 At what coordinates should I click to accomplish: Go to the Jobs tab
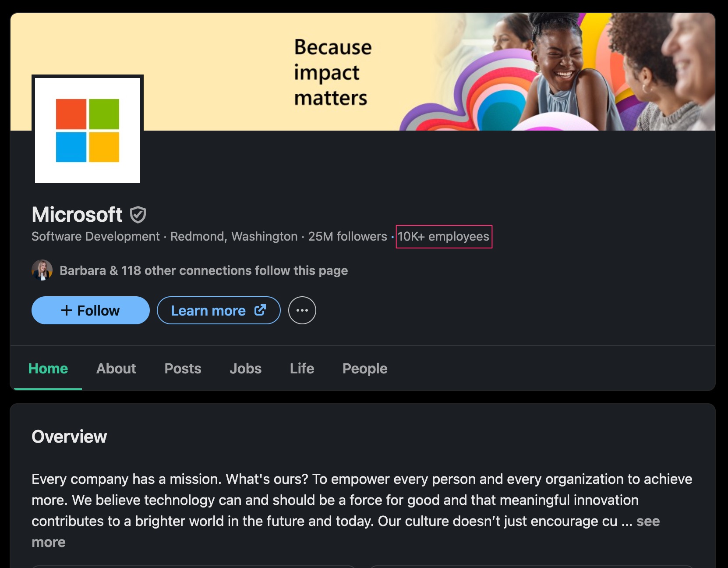click(245, 369)
